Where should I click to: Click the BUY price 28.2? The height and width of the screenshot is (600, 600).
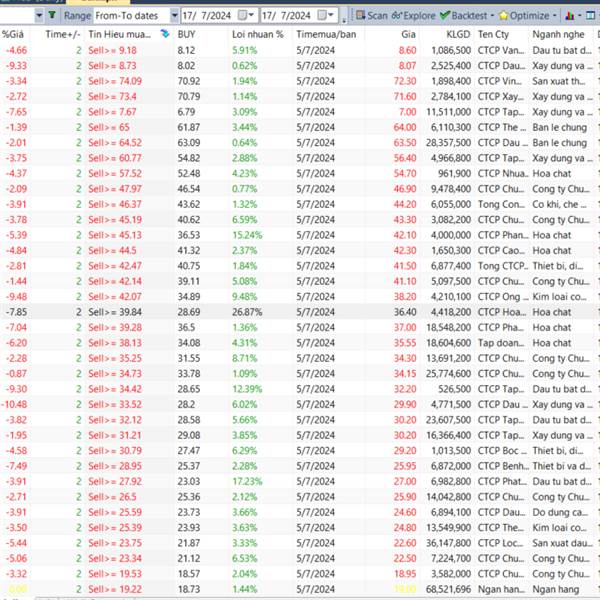click(186, 404)
